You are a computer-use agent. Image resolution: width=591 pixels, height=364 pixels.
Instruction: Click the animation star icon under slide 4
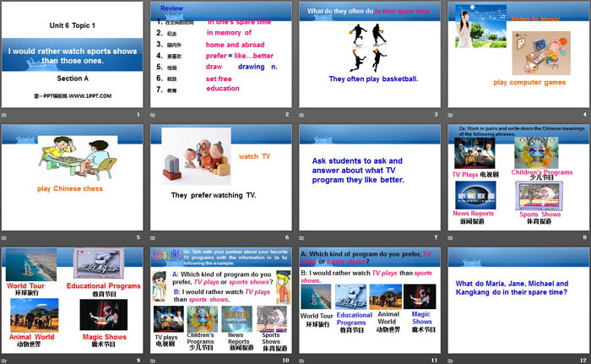pyautogui.click(x=450, y=115)
